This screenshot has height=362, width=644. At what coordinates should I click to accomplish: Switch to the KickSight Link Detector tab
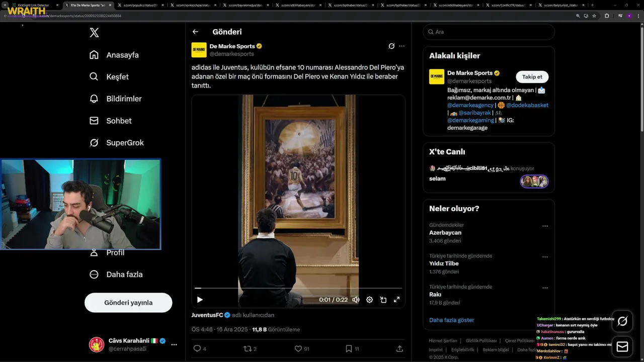coord(34,5)
